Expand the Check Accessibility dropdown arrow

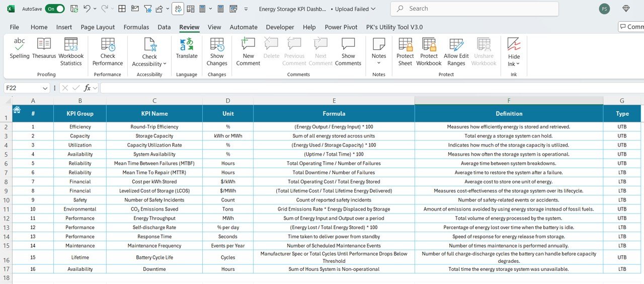[x=165, y=64]
